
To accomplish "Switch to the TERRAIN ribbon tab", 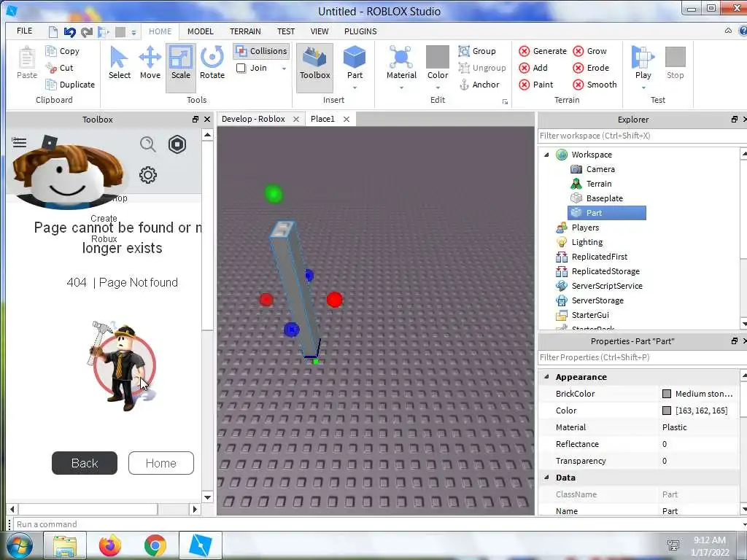I will pos(245,31).
